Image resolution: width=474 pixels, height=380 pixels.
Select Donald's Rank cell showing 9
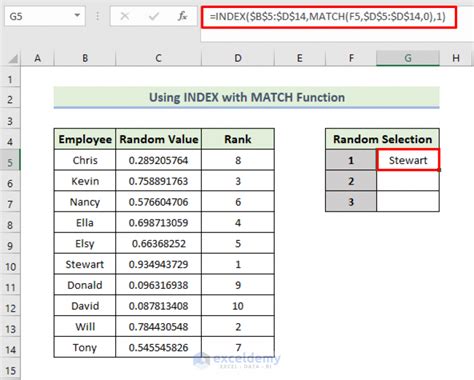[x=238, y=285]
